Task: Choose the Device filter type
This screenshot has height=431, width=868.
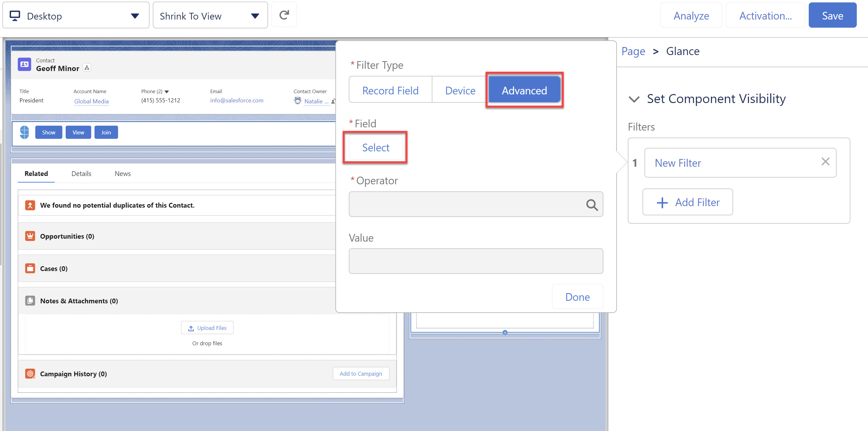Action: 460,90
